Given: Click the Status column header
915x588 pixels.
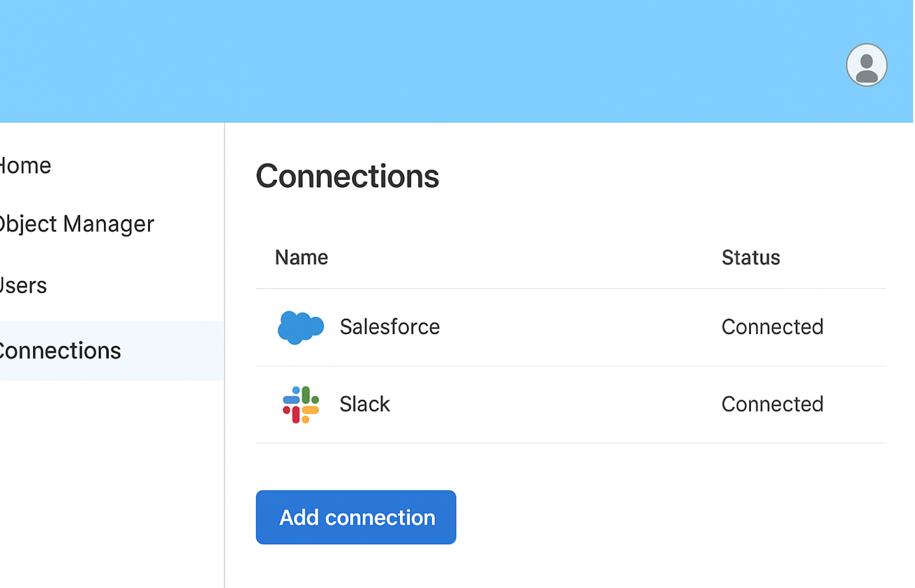Looking at the screenshot, I should (x=750, y=257).
